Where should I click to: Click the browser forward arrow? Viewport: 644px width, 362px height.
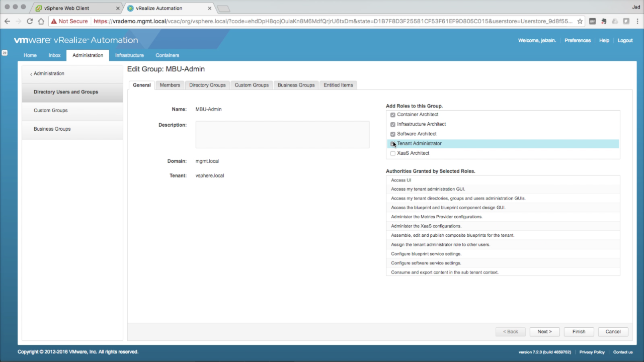[x=19, y=21]
